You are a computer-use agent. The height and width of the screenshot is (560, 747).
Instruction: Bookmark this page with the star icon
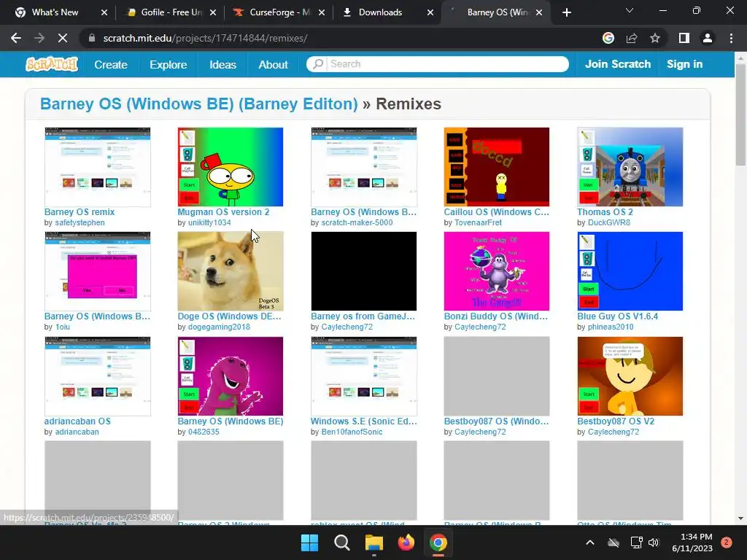click(655, 38)
